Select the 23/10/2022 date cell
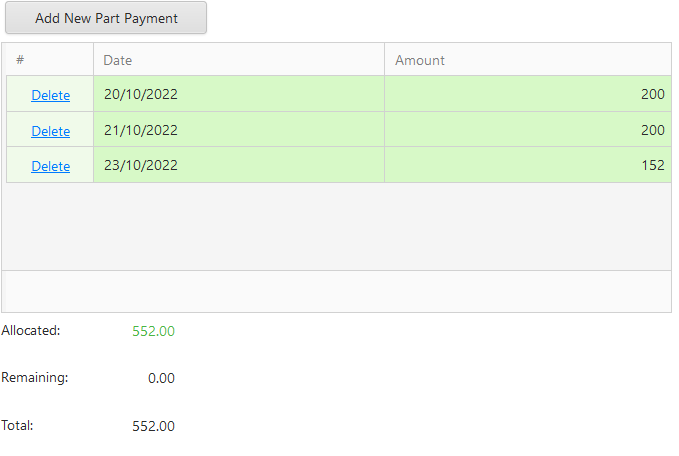Viewport: 679px width, 456px height. click(x=140, y=165)
